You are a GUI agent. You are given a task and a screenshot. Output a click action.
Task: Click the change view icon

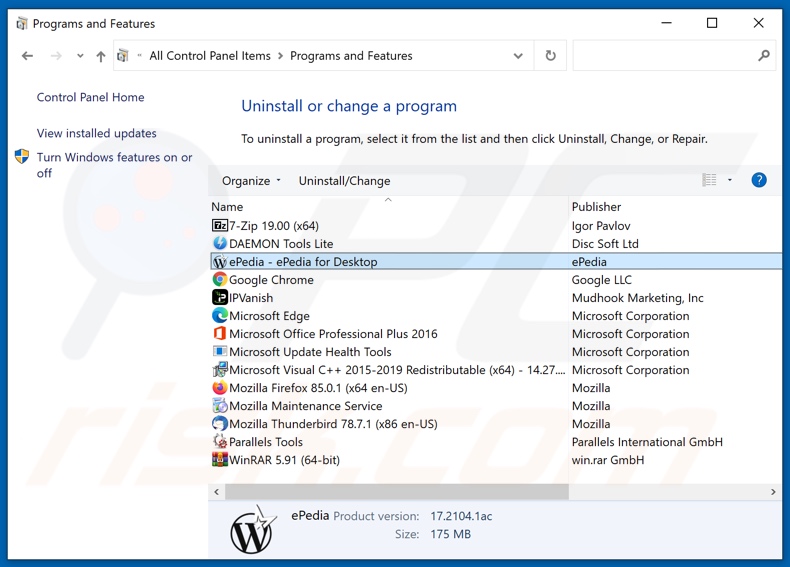(709, 180)
